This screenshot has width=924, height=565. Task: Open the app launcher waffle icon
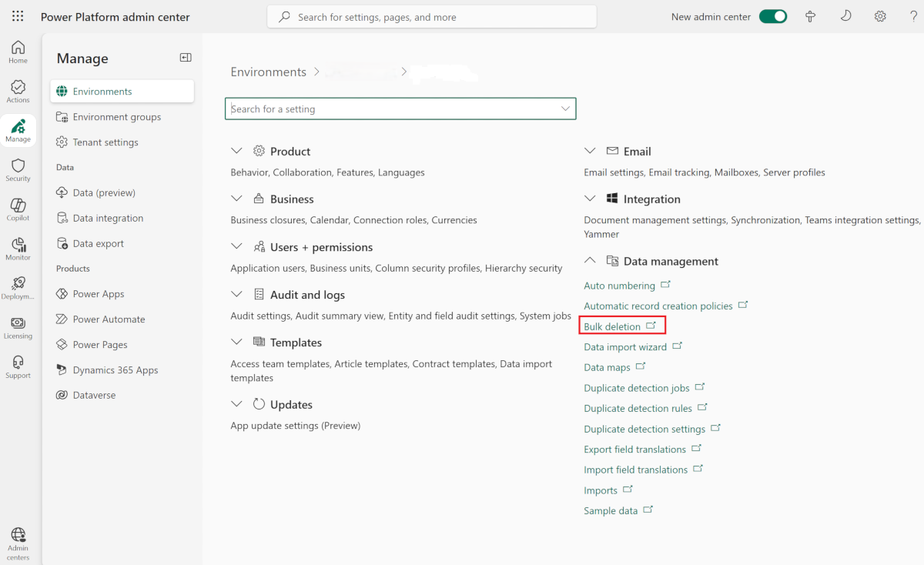(x=18, y=16)
